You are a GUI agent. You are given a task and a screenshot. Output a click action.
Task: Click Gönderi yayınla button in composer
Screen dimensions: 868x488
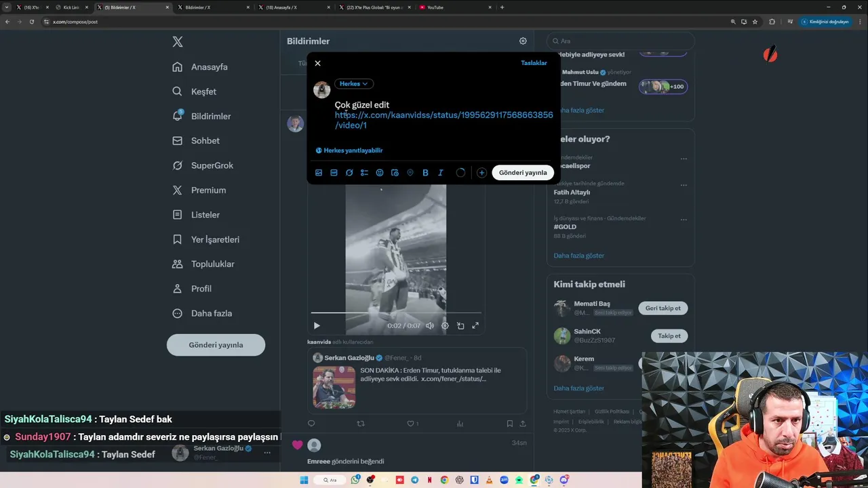click(523, 173)
